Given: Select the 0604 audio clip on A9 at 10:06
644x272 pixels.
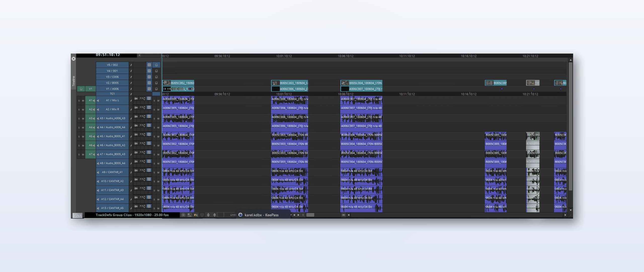Looking at the screenshot, I should [x=361, y=172].
